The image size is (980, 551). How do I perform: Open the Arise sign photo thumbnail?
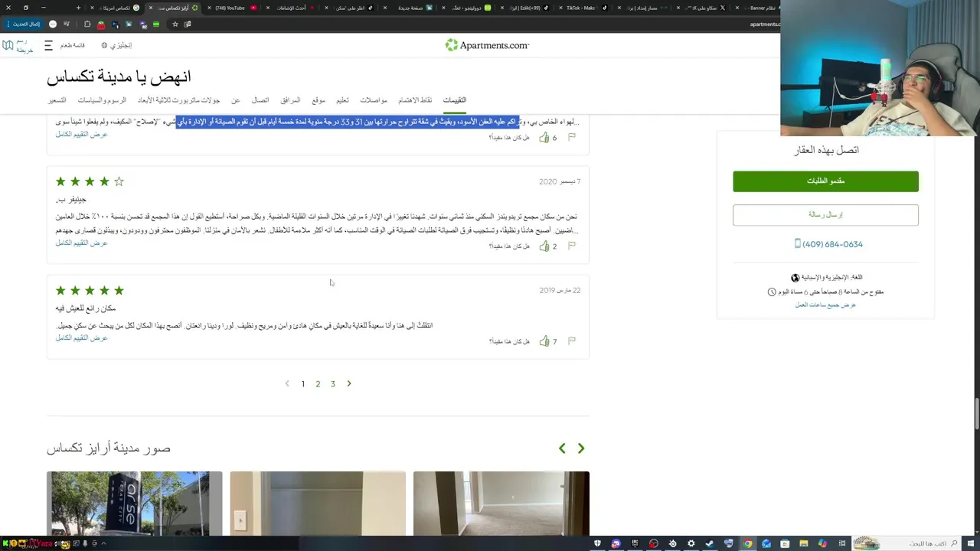pyautogui.click(x=134, y=504)
